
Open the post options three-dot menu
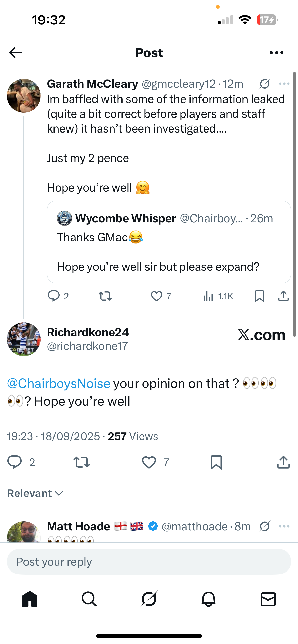tap(276, 53)
